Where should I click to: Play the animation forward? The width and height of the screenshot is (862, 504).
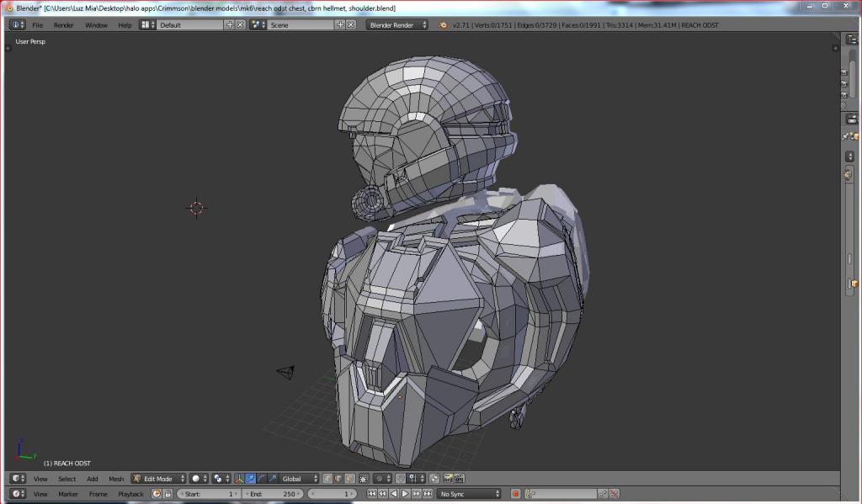coord(405,494)
